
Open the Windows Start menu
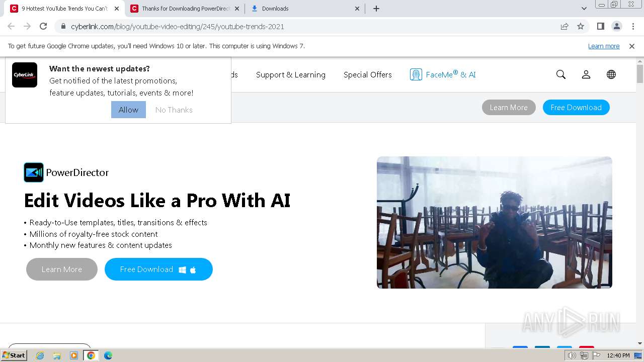coord(14,355)
